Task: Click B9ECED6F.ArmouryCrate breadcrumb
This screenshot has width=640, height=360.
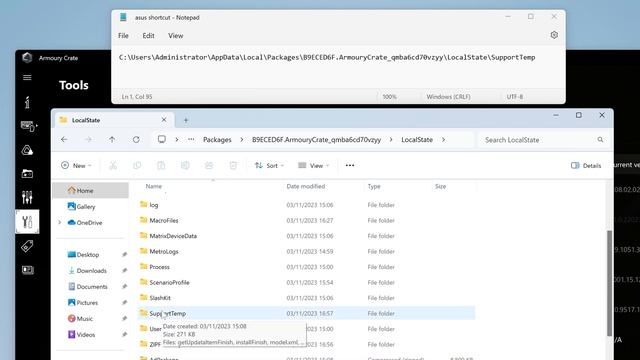Action: 316,140
